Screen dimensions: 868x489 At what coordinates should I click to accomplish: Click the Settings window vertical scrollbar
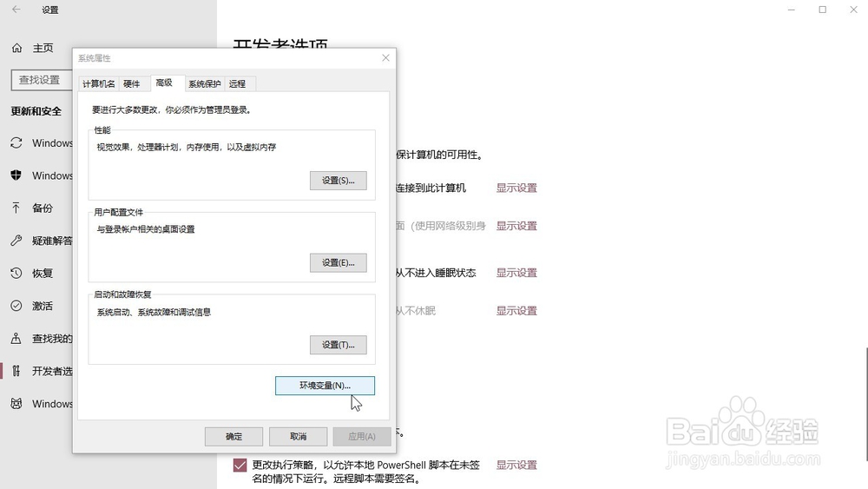click(865, 404)
